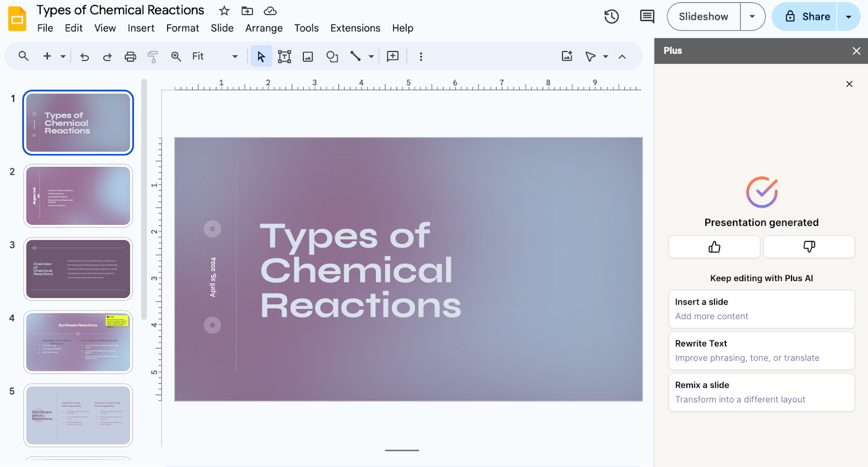Dismiss the Presentation generated message
868x467 pixels.
pos(850,84)
